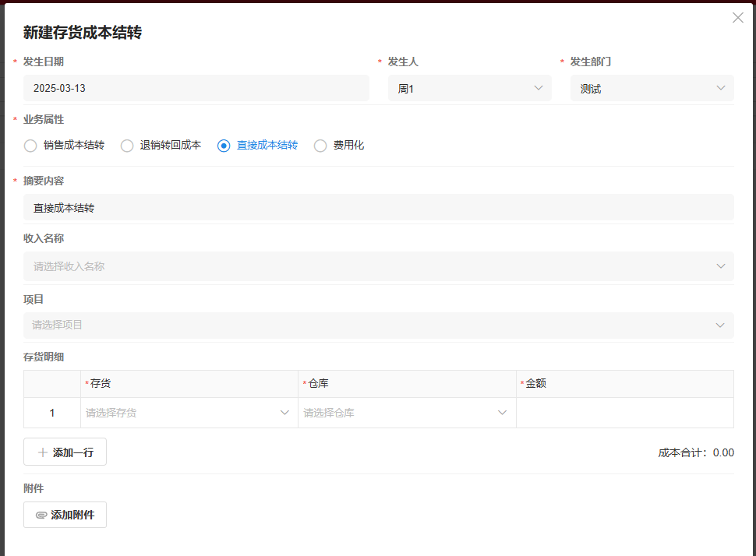The image size is (756, 556).
Task: Click the paperclip icon on 添加附件
Action: point(41,516)
